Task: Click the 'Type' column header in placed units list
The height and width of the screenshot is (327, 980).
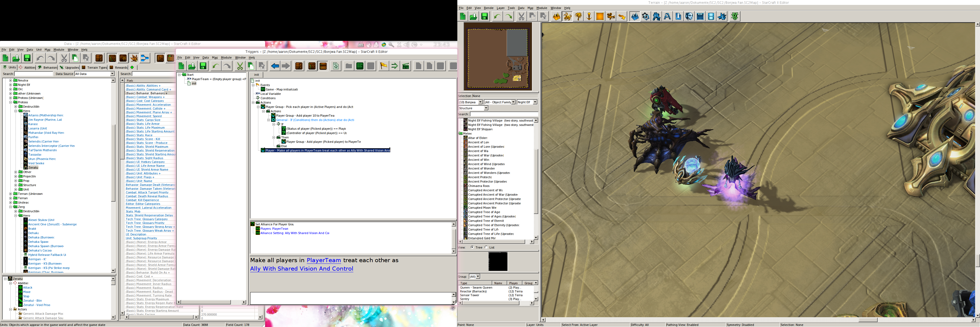Action: (x=475, y=283)
